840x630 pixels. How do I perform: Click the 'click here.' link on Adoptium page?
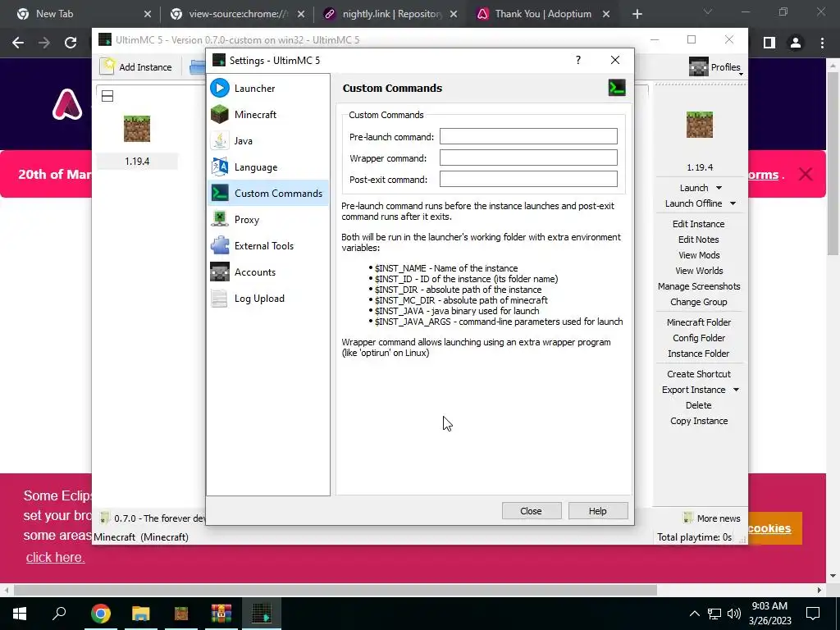click(55, 557)
